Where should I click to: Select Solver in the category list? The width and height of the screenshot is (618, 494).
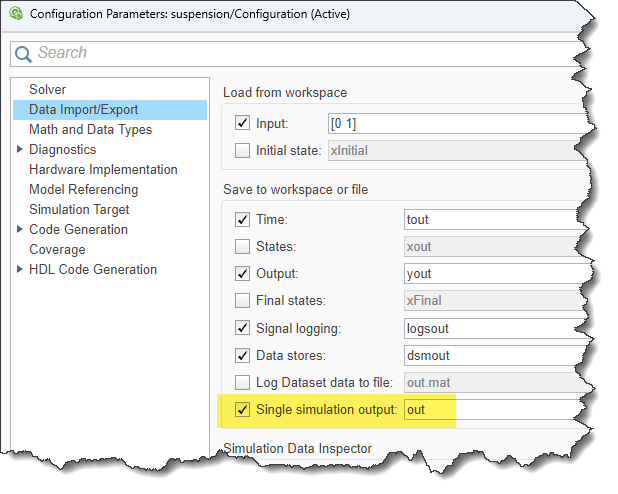coord(47,89)
